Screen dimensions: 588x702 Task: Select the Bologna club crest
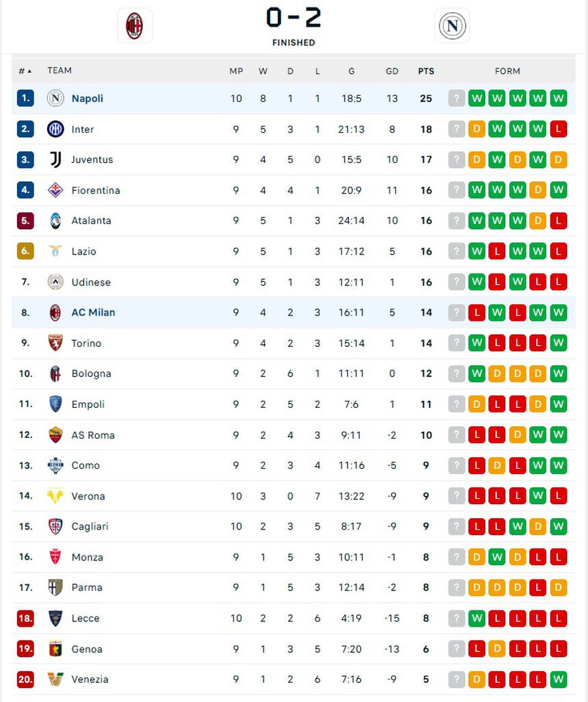[x=55, y=374]
